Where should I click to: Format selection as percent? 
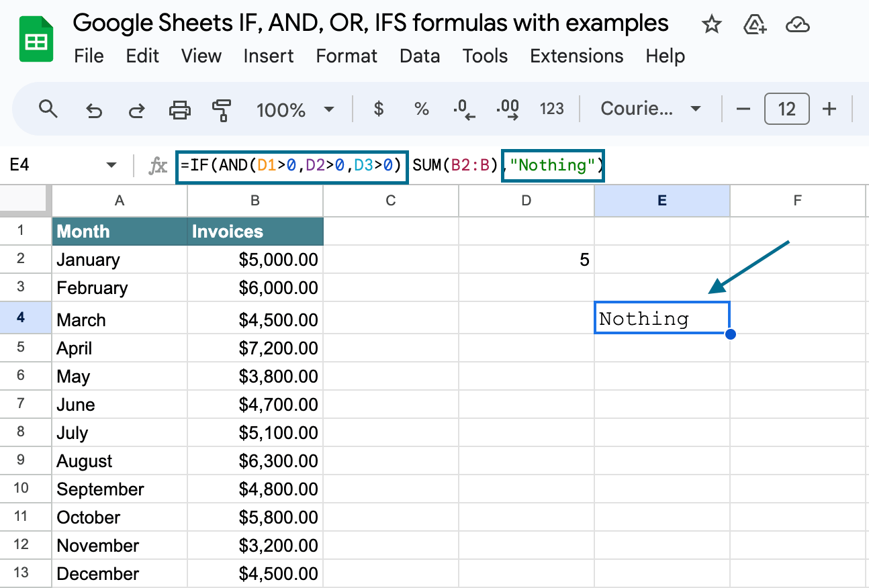(x=421, y=109)
